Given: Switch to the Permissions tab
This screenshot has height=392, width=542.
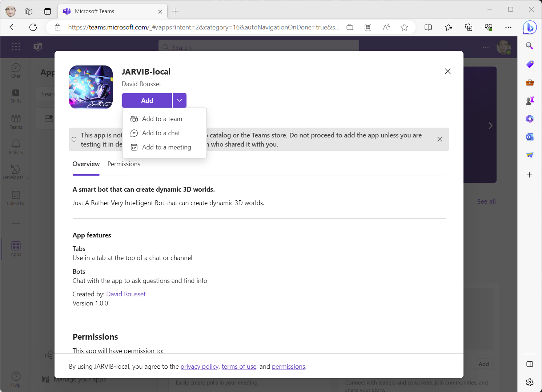Looking at the screenshot, I should [124, 164].
